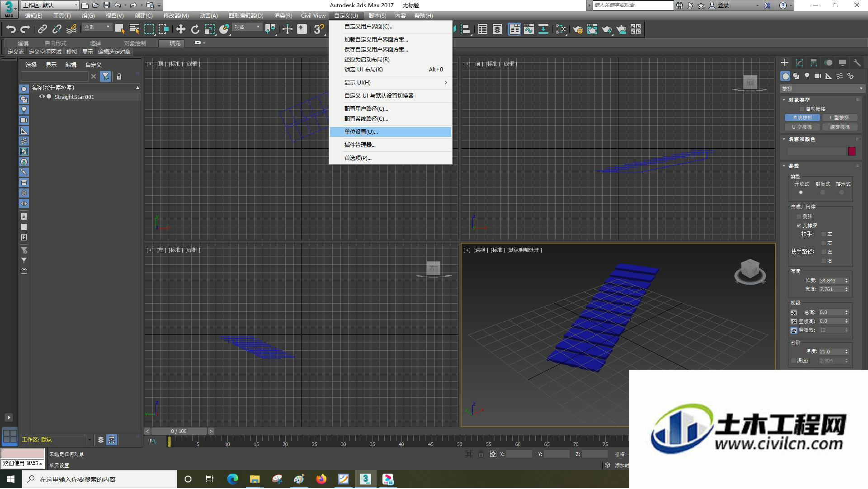Select the Shapes category icon
Viewport: 868px width, 489px height.
[796, 76]
